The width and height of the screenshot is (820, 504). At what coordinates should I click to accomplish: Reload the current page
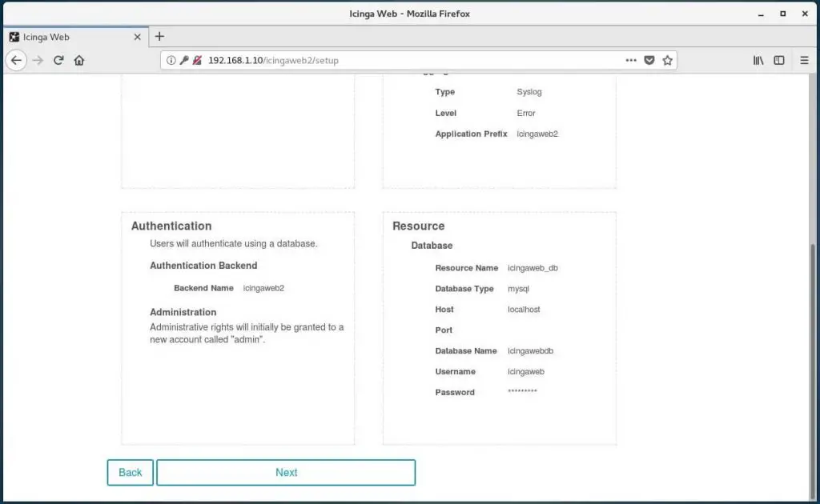pos(58,61)
